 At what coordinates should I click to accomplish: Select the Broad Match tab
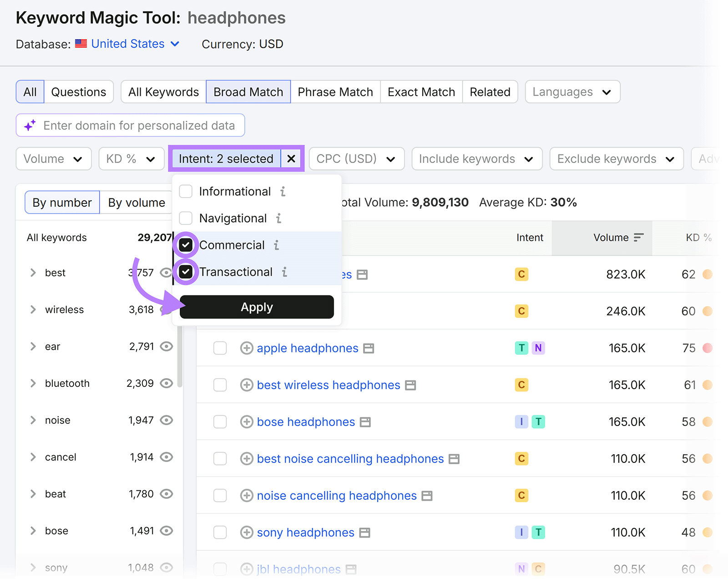click(248, 92)
